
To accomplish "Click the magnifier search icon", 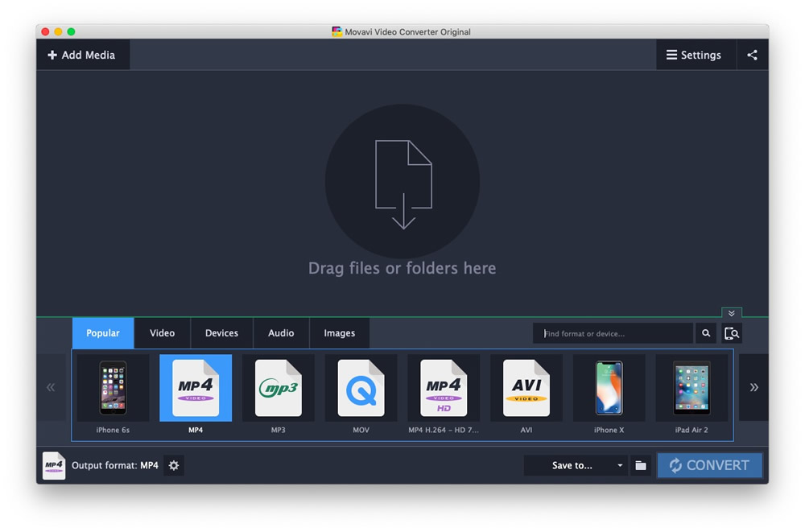I will point(706,333).
